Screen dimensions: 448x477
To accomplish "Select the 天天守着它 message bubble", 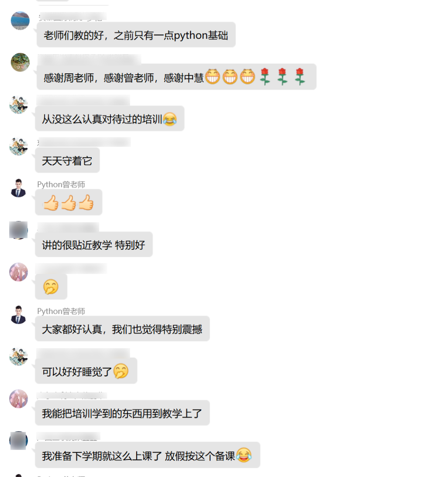I will coord(68,160).
